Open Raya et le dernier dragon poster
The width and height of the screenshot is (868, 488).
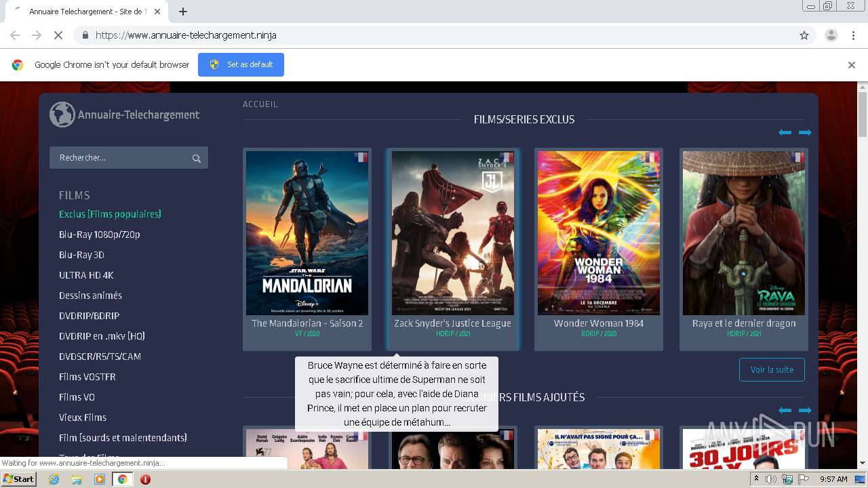click(x=744, y=232)
